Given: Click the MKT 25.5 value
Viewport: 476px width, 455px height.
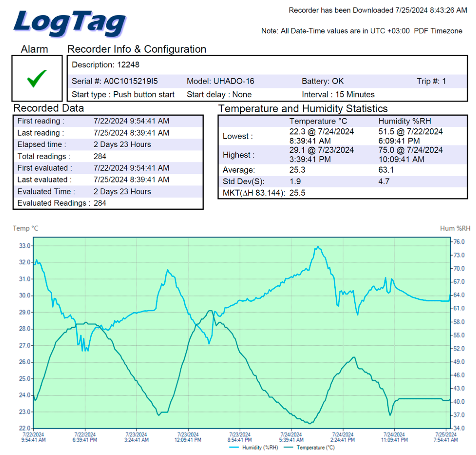Looking at the screenshot, I should [x=297, y=193].
